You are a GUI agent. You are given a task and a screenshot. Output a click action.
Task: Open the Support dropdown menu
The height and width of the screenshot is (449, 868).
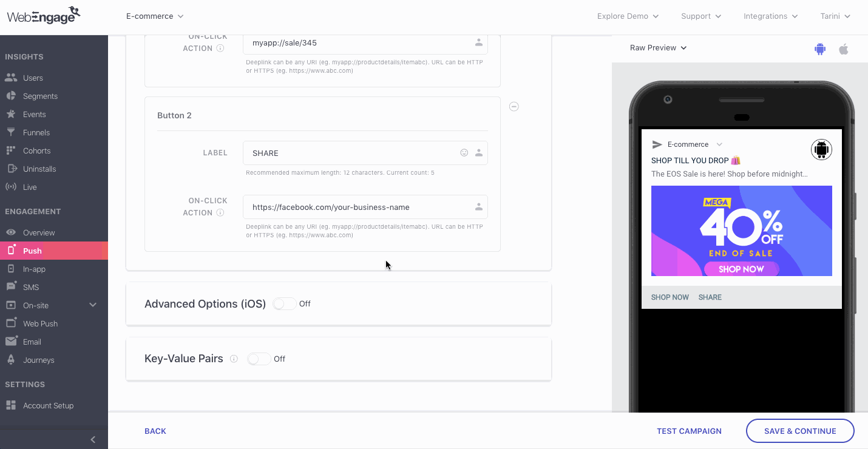pyautogui.click(x=701, y=16)
